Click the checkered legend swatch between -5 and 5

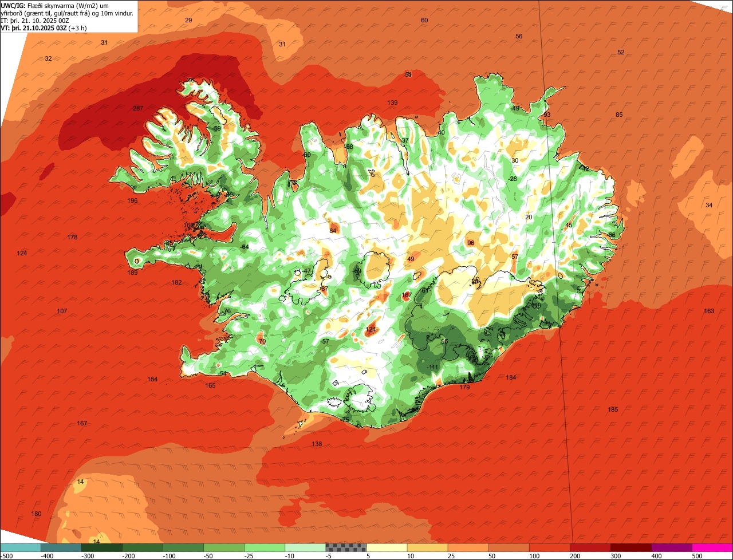(346, 547)
